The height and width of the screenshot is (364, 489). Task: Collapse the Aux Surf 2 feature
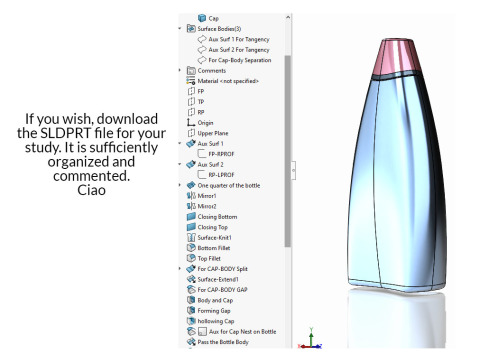pyautogui.click(x=180, y=164)
